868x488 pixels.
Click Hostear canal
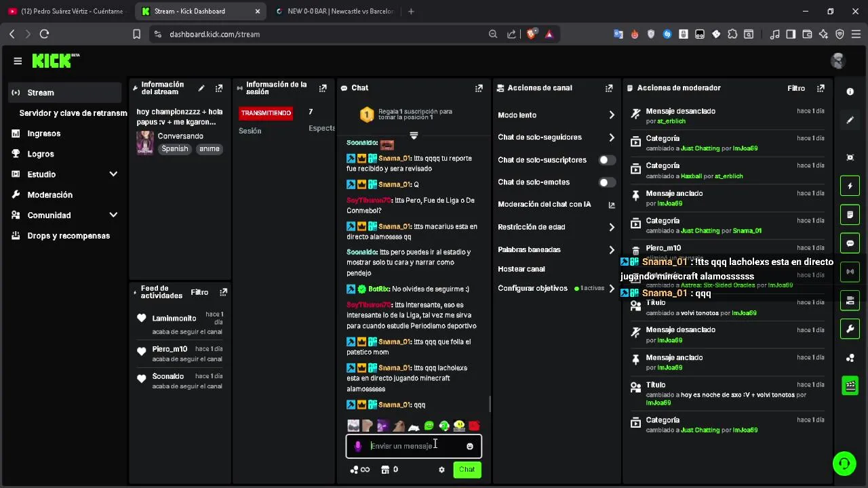(521, 269)
